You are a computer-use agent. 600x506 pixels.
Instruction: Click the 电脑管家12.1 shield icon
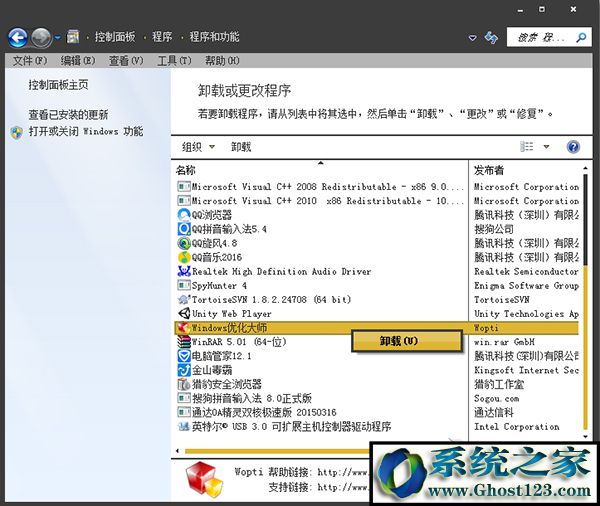[184, 356]
